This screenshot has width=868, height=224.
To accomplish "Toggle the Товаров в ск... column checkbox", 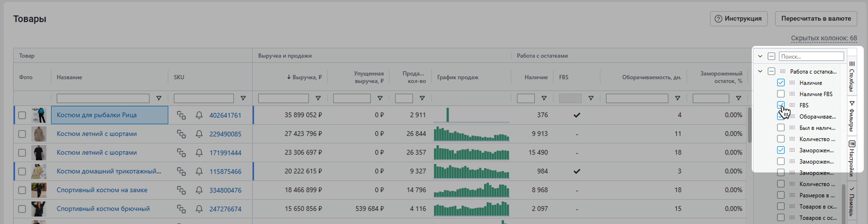I will pyautogui.click(x=781, y=206).
